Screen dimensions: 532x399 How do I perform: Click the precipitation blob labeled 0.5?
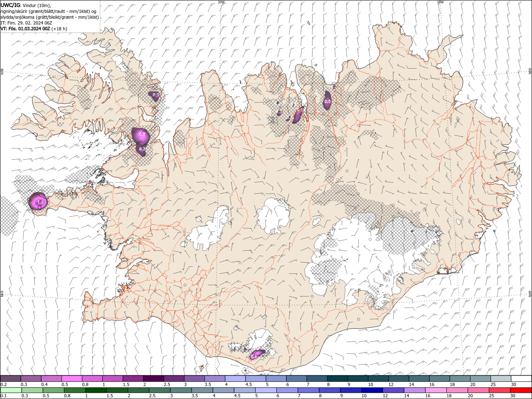[327, 101]
